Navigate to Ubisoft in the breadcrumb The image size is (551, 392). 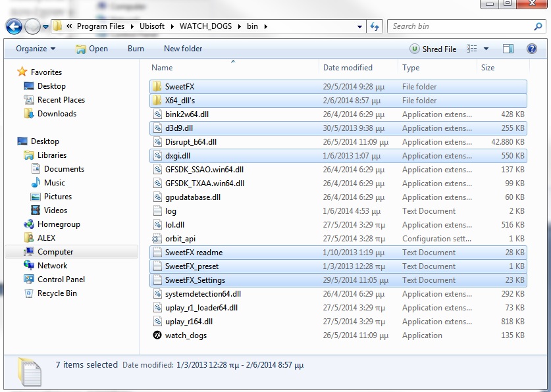pyautogui.click(x=152, y=26)
